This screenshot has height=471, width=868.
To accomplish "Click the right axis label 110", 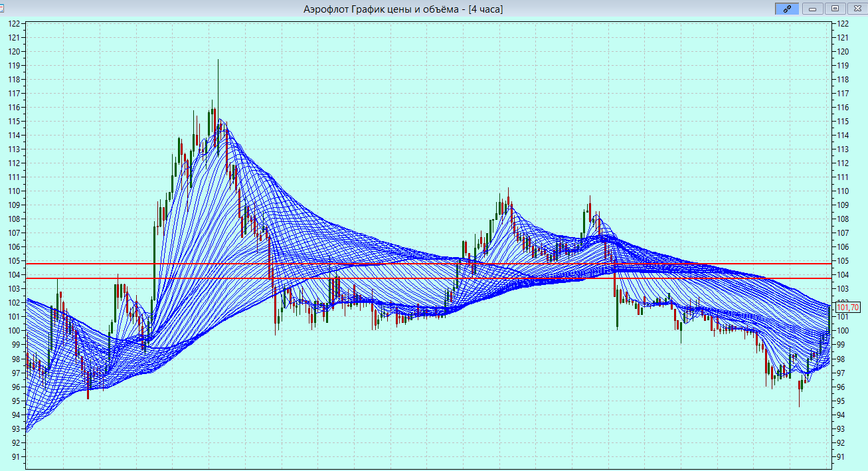I will tap(844, 191).
